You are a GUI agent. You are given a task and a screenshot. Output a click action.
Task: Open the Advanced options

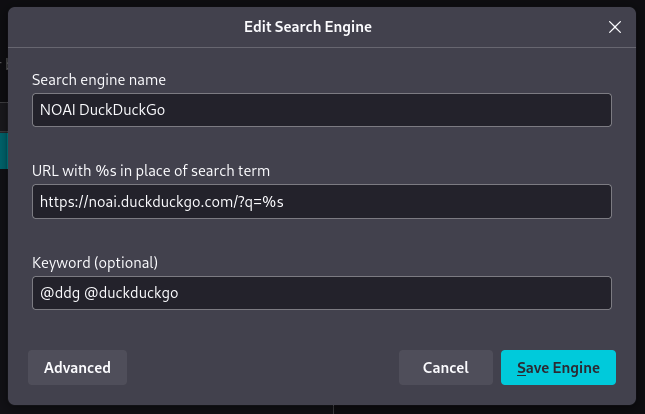pyautogui.click(x=77, y=367)
